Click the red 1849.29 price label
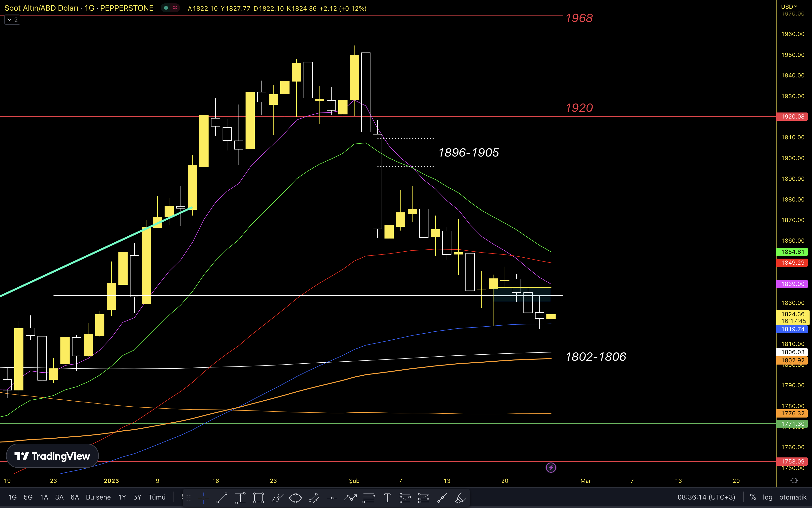This screenshot has height=508, width=812. point(792,263)
